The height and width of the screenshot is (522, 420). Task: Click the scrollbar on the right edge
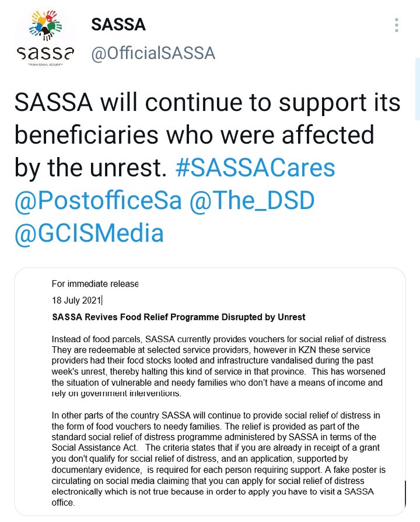pyautogui.click(x=416, y=88)
